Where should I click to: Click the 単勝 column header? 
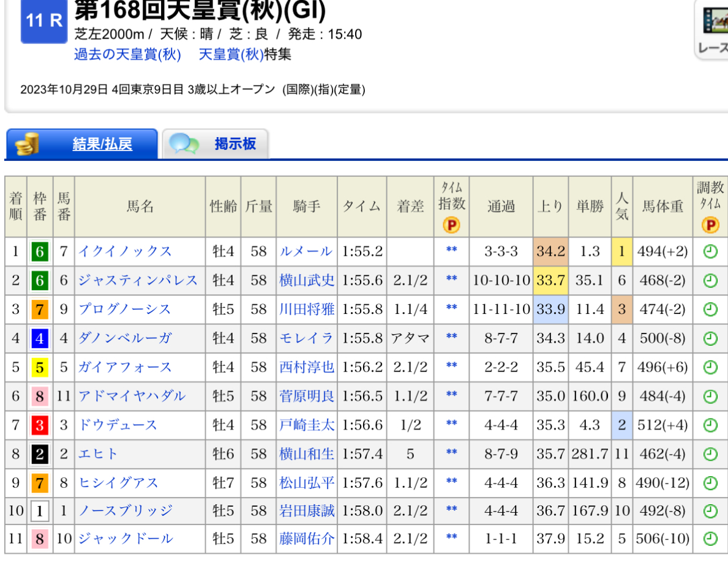point(590,206)
